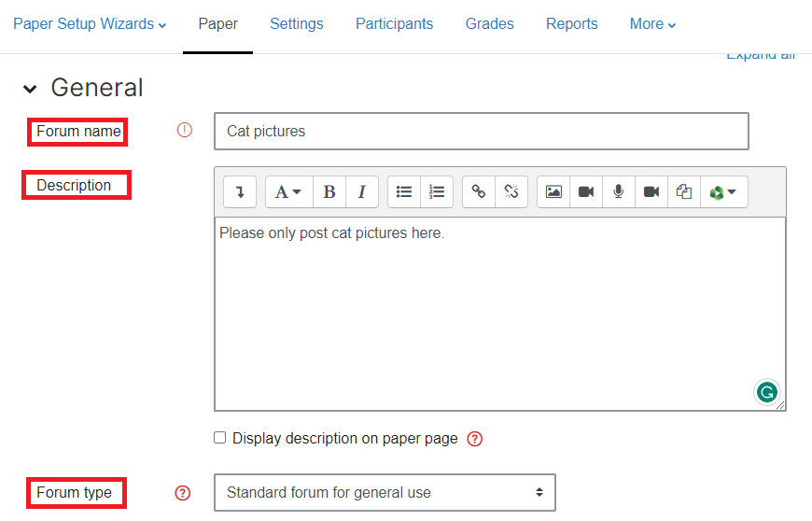Insert a bulleted unordered list
The height and width of the screenshot is (521, 812).
coord(404,191)
